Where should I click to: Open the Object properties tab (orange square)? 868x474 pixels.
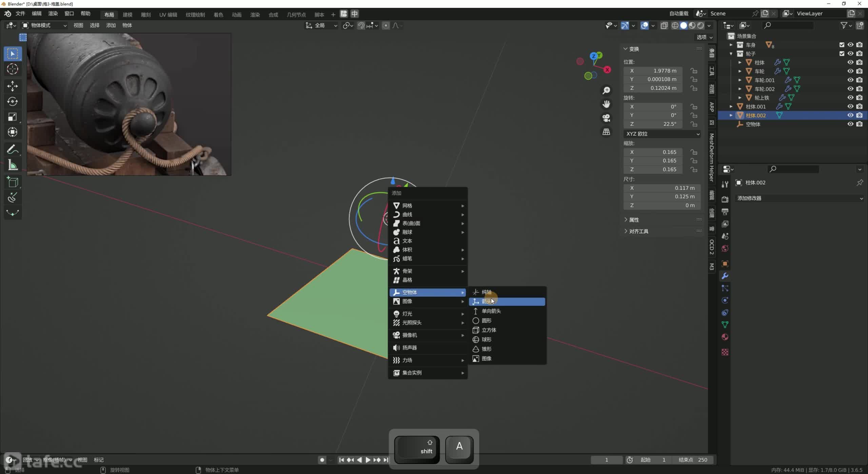pos(725,263)
